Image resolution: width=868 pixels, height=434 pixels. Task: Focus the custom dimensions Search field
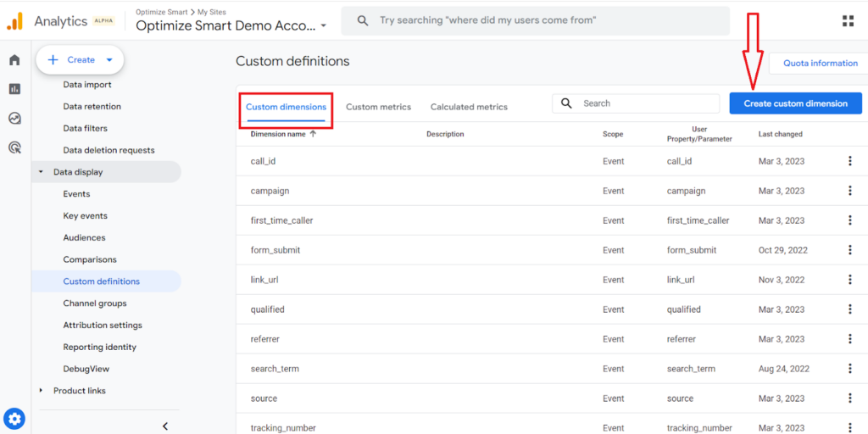click(636, 103)
